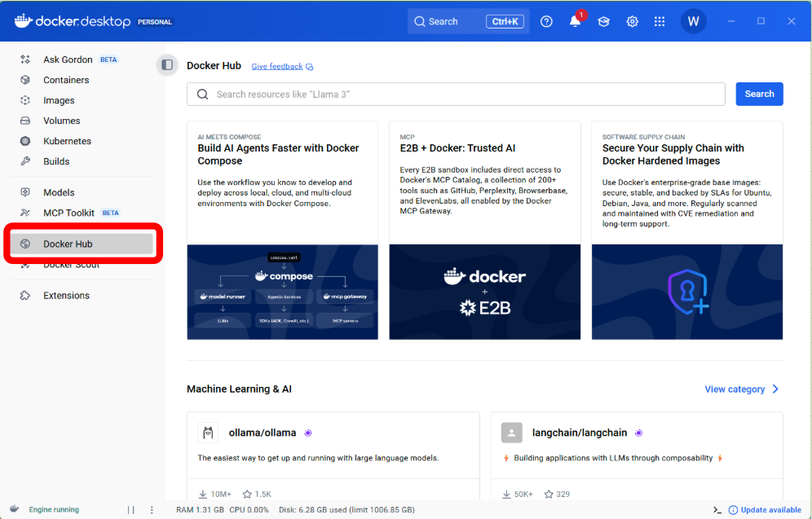
Task: Open the Docker Hardened Images shield thumbnail
Action: point(687,292)
